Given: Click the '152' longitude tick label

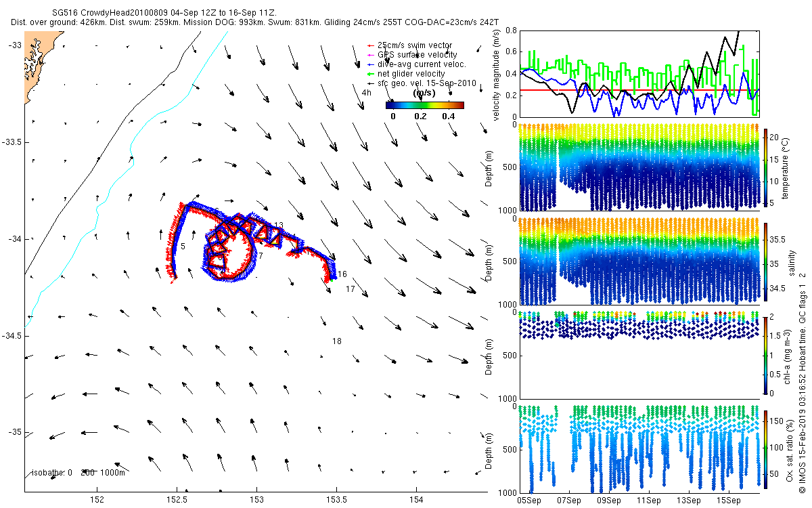Looking at the screenshot, I should [97, 500].
